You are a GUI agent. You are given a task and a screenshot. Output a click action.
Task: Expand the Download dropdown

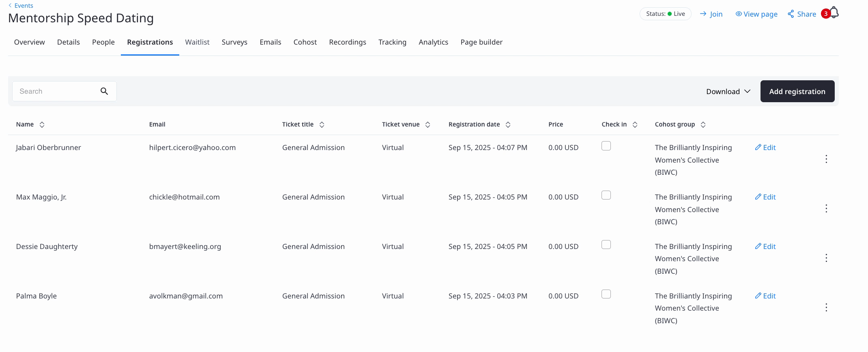click(x=728, y=92)
